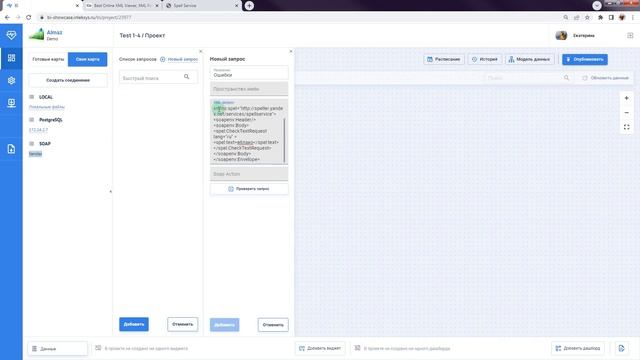
Task: Click Обновить данные refresh button
Action: [606, 78]
